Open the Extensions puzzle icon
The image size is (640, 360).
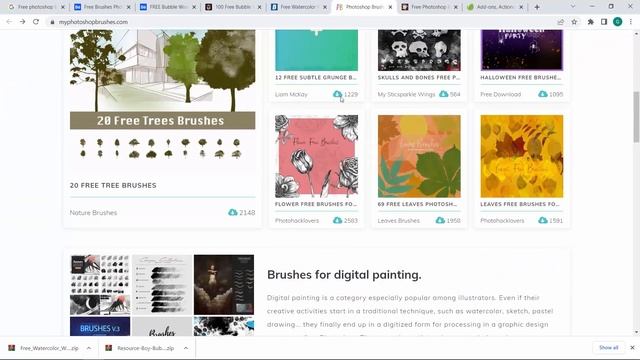591,22
